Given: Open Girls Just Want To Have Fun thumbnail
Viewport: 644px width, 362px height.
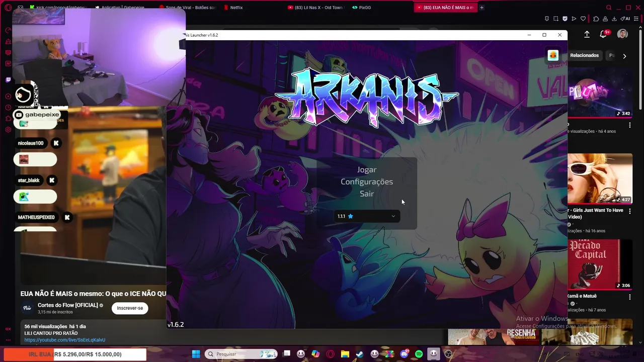Looking at the screenshot, I should pos(600,178).
